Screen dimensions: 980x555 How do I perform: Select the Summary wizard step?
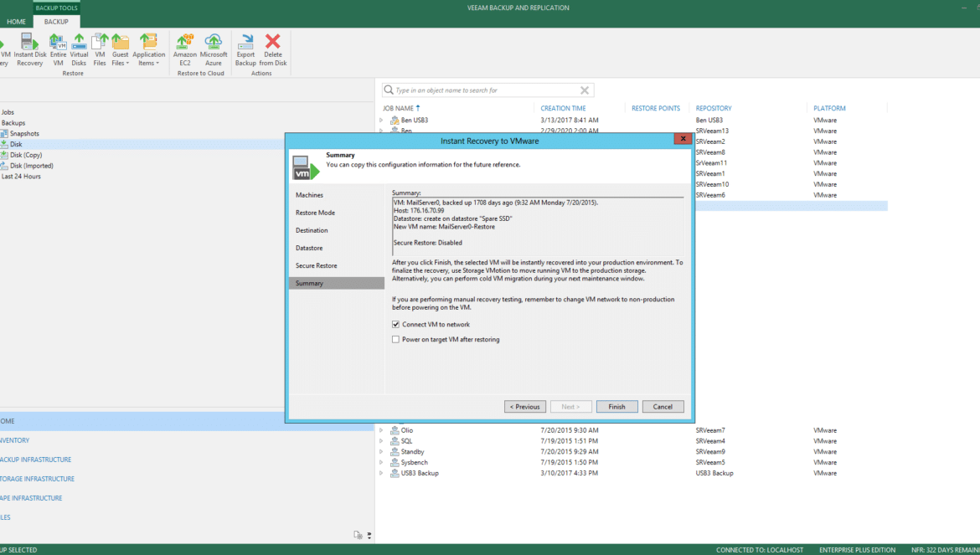336,283
